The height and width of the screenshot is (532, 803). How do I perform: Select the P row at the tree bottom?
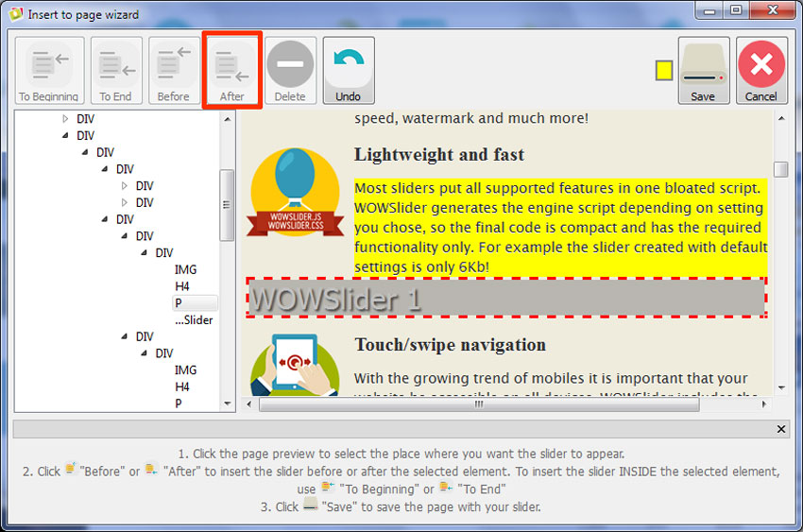(179, 403)
